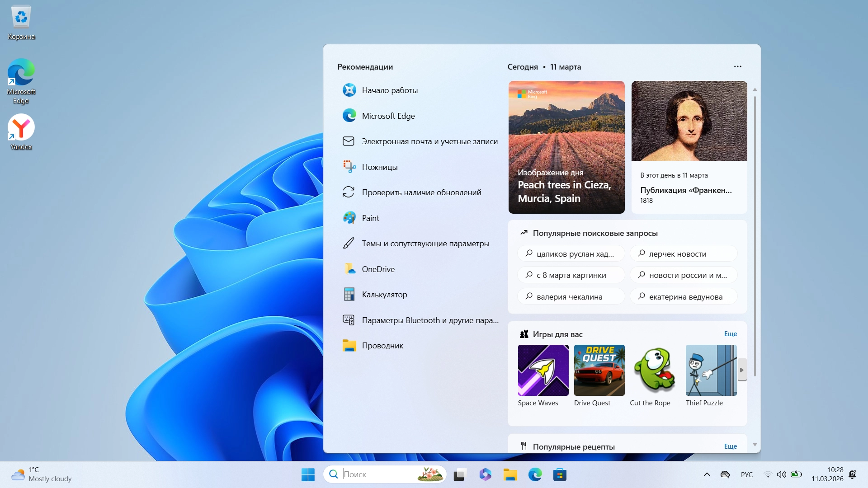Open Task View on taskbar

pos(460,474)
